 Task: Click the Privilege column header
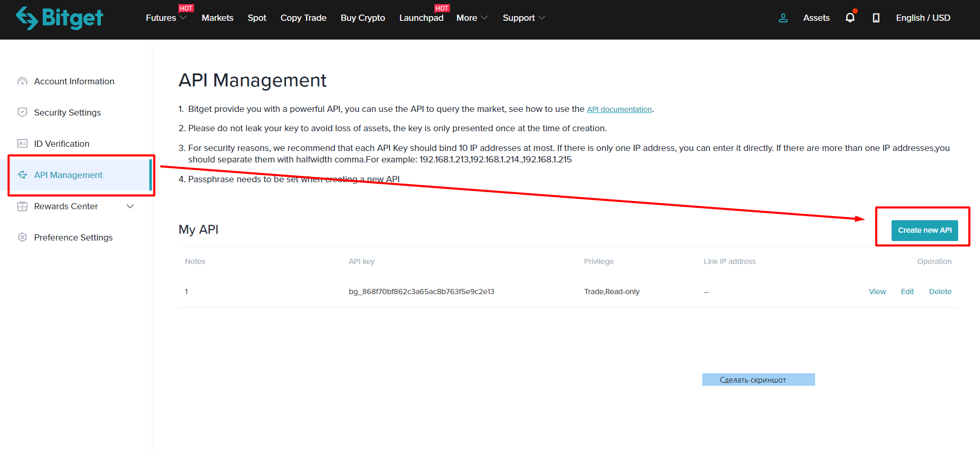point(599,261)
